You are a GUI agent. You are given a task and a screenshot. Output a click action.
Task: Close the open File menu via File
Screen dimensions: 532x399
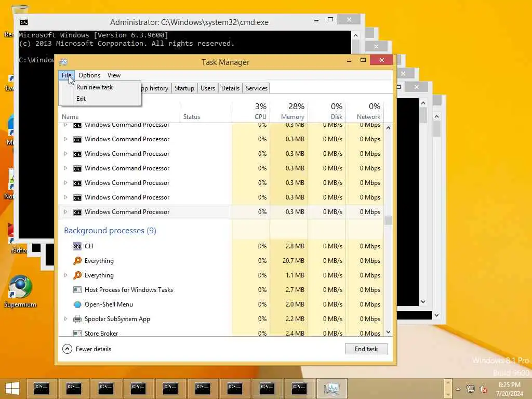coord(66,75)
